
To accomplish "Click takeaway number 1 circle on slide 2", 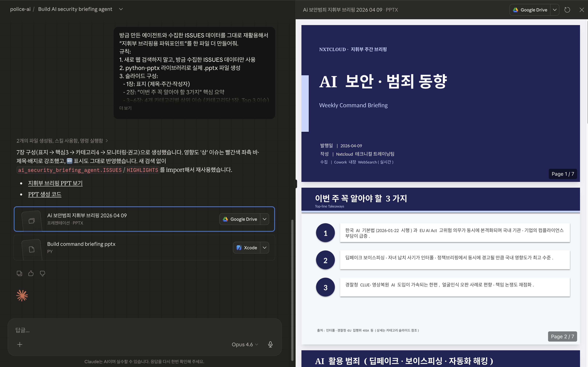I will pyautogui.click(x=325, y=233).
